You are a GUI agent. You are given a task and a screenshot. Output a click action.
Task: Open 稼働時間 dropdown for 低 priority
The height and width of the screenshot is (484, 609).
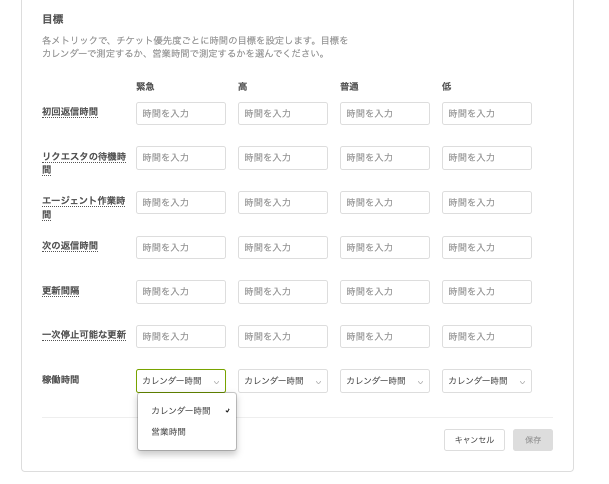(487, 381)
